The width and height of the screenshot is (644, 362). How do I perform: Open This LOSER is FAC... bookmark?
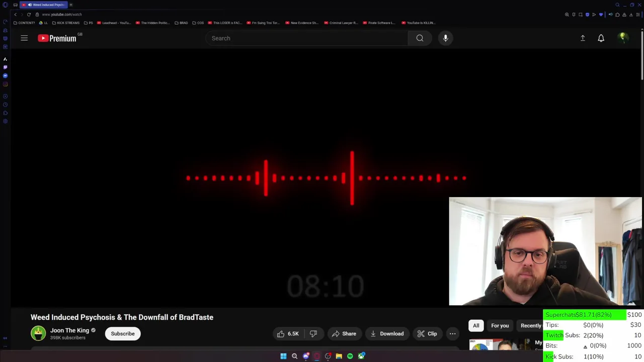[225, 23]
